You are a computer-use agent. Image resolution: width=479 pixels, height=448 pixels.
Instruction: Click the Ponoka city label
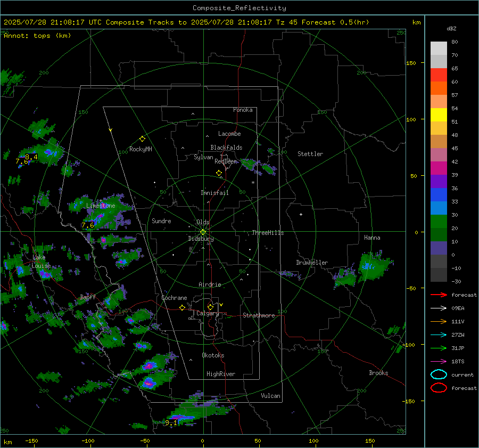pyautogui.click(x=243, y=110)
